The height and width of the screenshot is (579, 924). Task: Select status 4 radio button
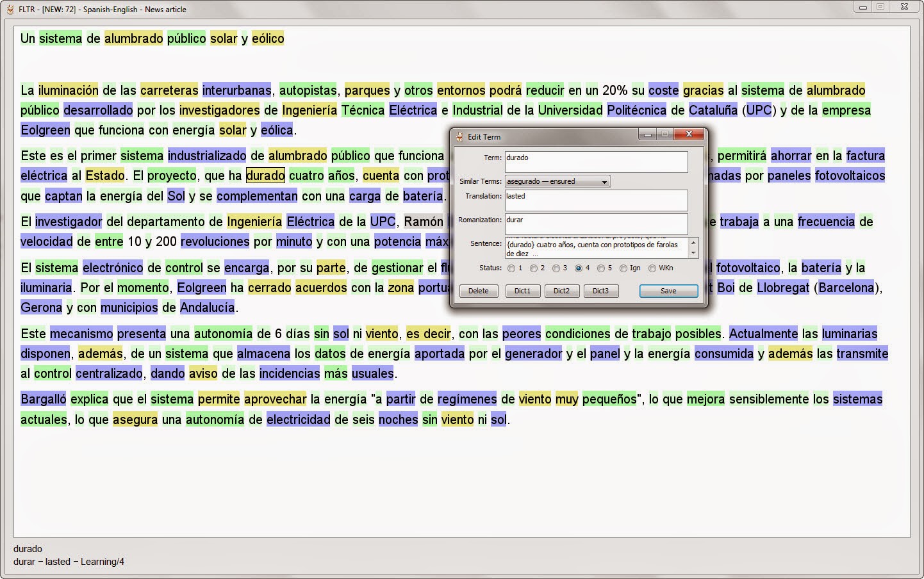tap(579, 268)
